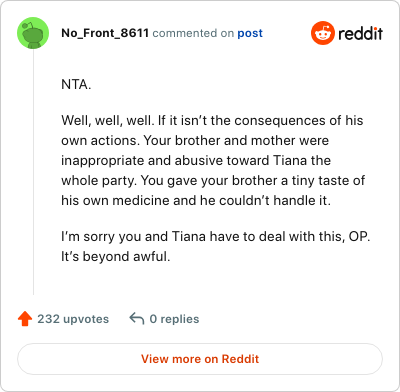Click the line "own actions. Your brother and mother were"
400x392 pixels.
[195, 141]
